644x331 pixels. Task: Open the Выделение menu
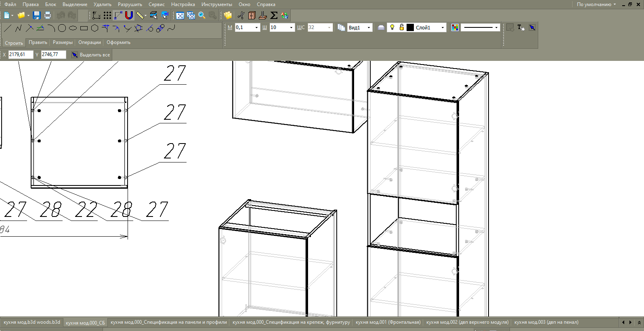coord(75,4)
